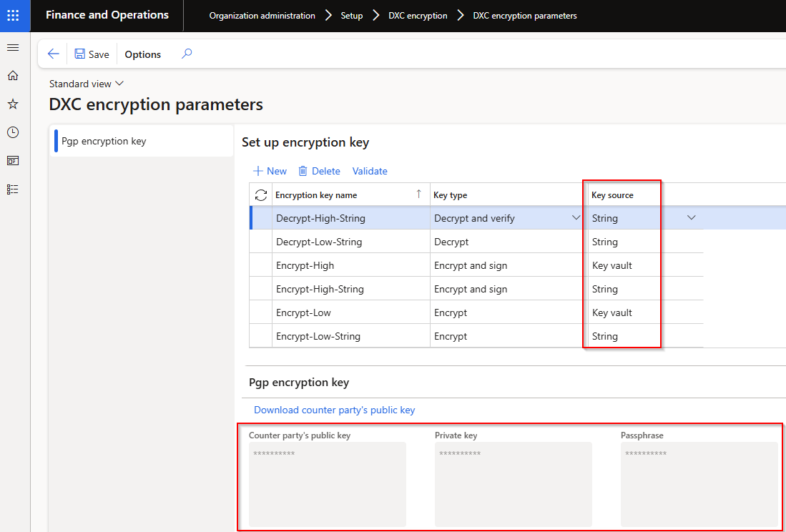This screenshot has height=532, width=786.
Task: Click the Private key text field
Action: coord(513,484)
